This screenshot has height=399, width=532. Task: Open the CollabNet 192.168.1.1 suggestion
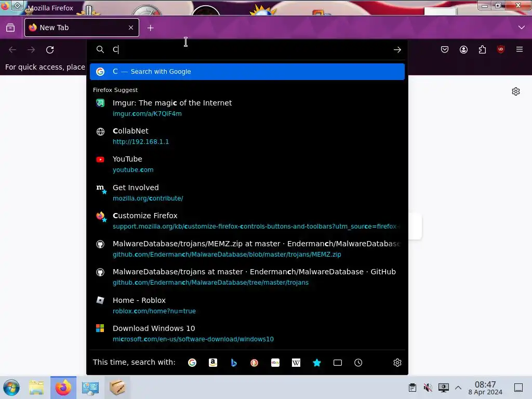(x=247, y=136)
